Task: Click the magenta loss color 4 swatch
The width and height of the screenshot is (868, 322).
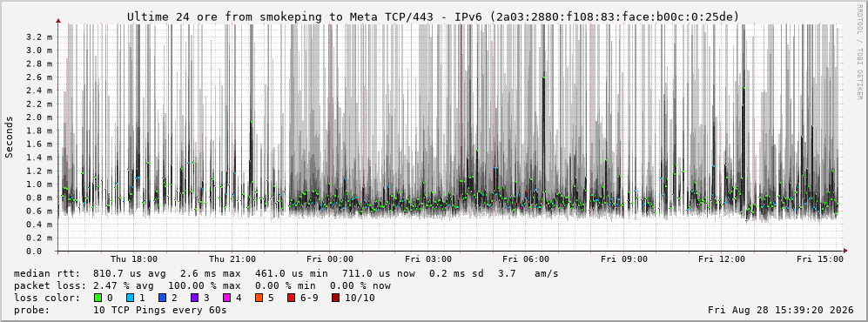Action: point(226,299)
